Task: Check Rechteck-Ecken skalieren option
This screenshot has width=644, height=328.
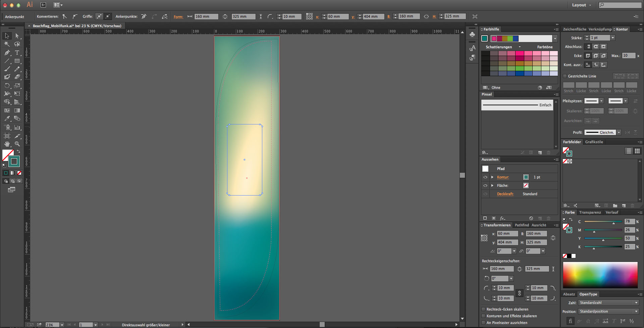Action: (x=483, y=309)
